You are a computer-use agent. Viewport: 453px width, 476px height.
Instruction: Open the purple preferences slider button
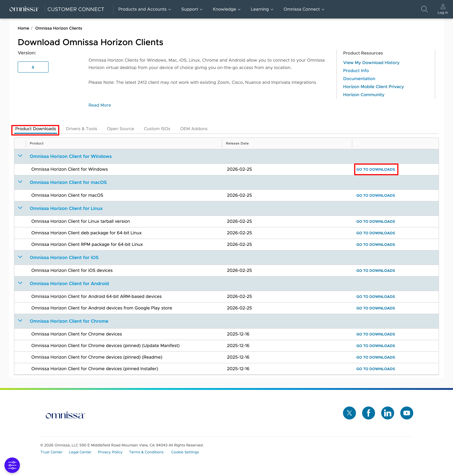12,465
